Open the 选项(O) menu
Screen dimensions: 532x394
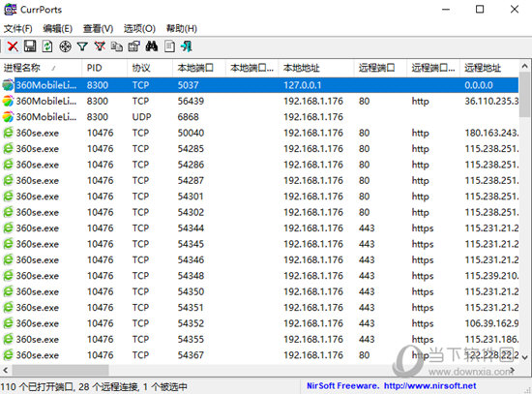click(x=139, y=28)
